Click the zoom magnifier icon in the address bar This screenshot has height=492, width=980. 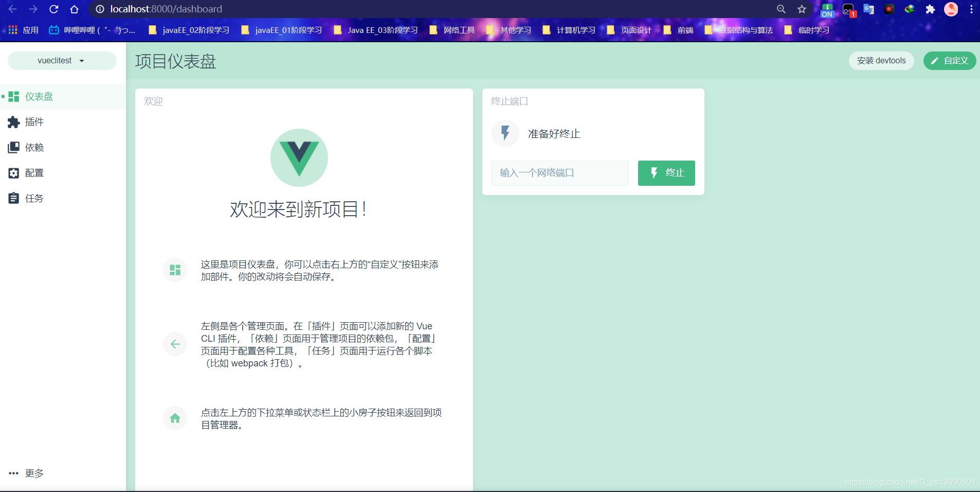coord(781,9)
